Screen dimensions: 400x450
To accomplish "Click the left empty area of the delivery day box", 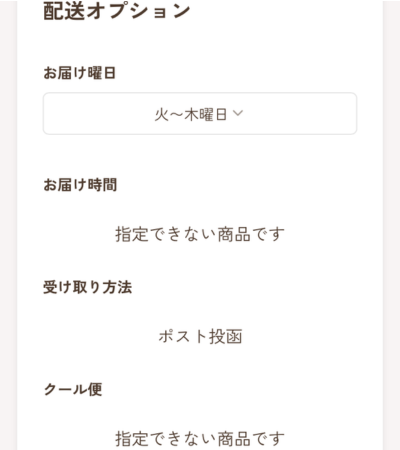I will click(x=97, y=114).
